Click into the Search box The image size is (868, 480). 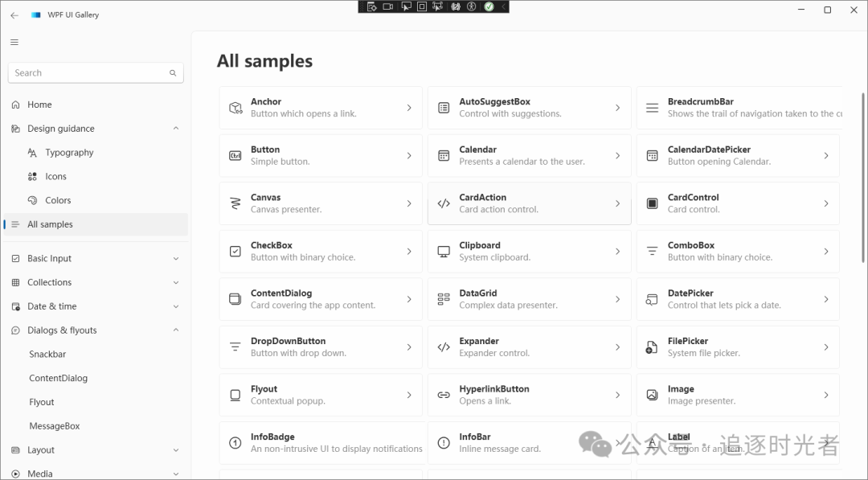(x=88, y=73)
